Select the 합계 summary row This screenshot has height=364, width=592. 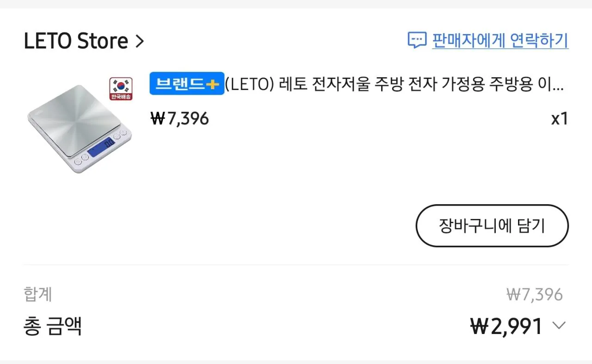tap(38, 295)
